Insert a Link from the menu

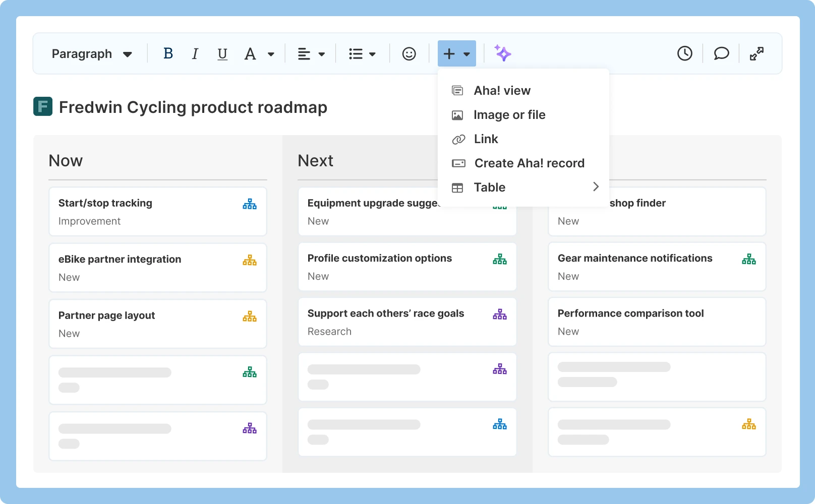pos(485,139)
